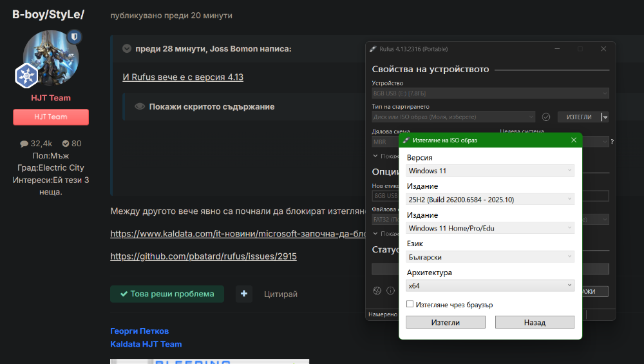Image resolution: width=644 pixels, height=364 pixels.
Task: Open the device 8GB USB dropdown
Action: 490,93
